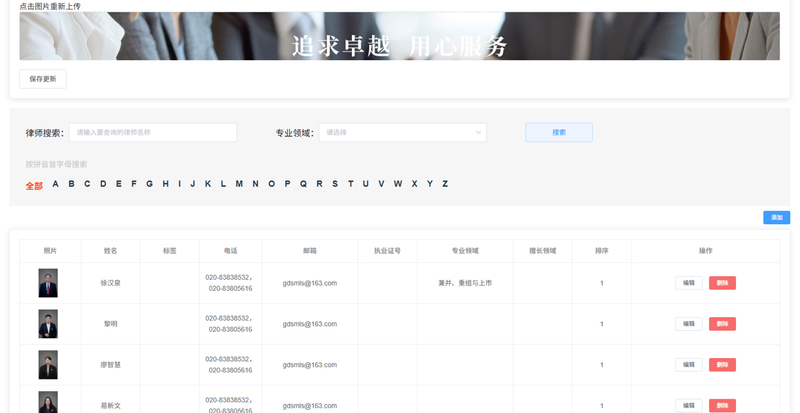Open photo thumbnail of 黎明
This screenshot has height=413, width=800.
(x=48, y=324)
